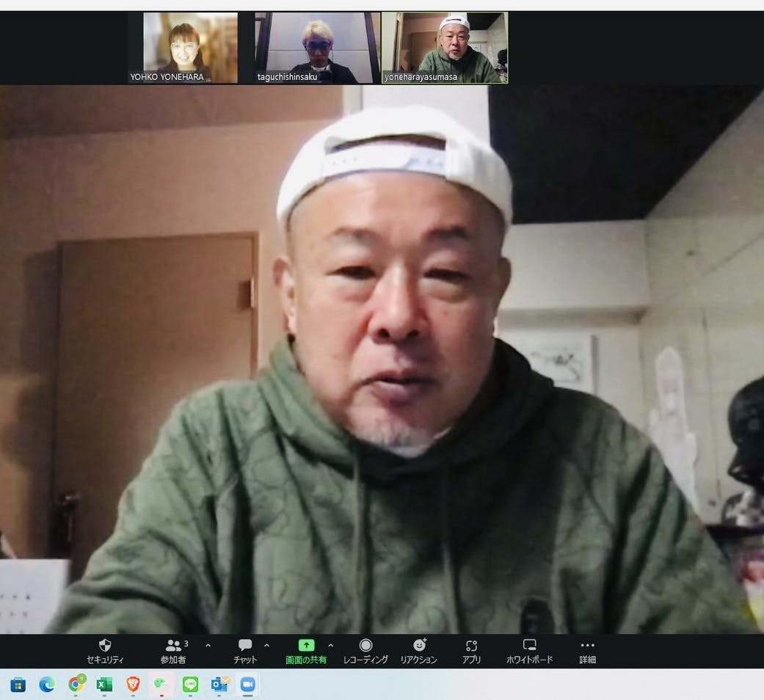The image size is (764, 700).
Task: Click the Zoom icon in the taskbar
Action: click(247, 685)
